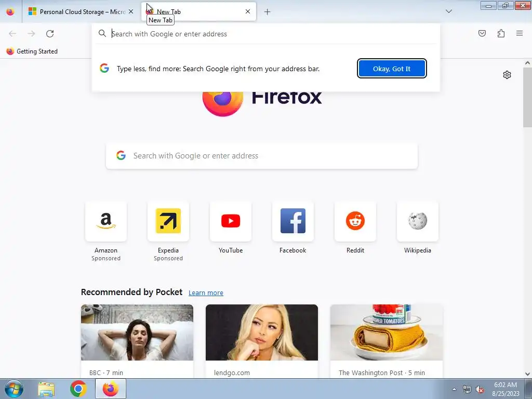Screen dimensions: 532x399
Task: Open the Extensions panel
Action: [501, 33]
